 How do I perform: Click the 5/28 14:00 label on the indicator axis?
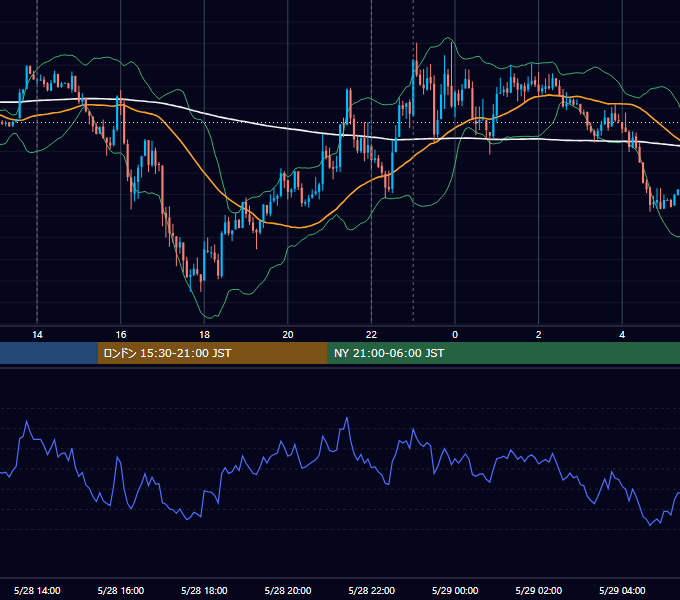(x=37, y=590)
